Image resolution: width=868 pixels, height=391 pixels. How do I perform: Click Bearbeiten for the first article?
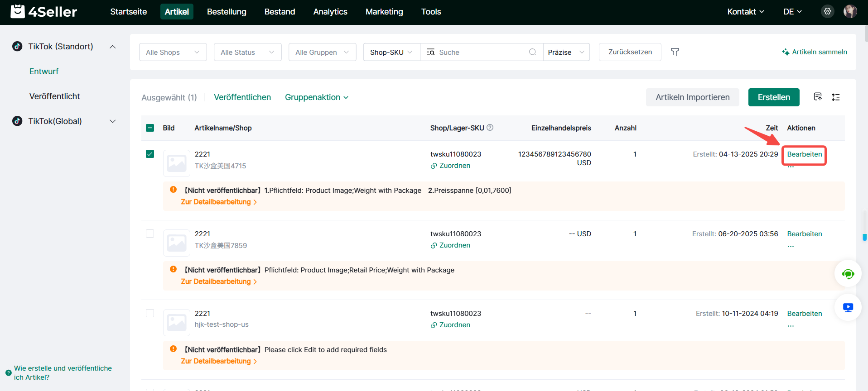point(804,154)
